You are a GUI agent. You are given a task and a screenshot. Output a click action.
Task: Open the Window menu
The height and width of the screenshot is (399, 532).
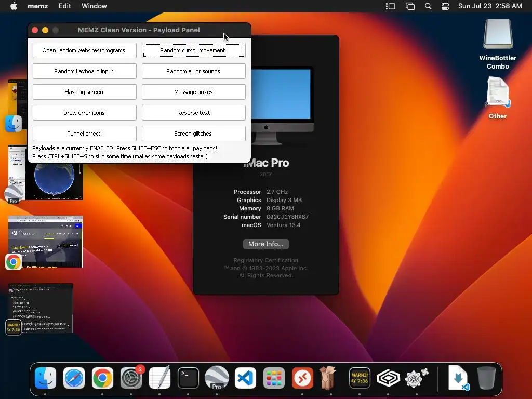tap(94, 6)
